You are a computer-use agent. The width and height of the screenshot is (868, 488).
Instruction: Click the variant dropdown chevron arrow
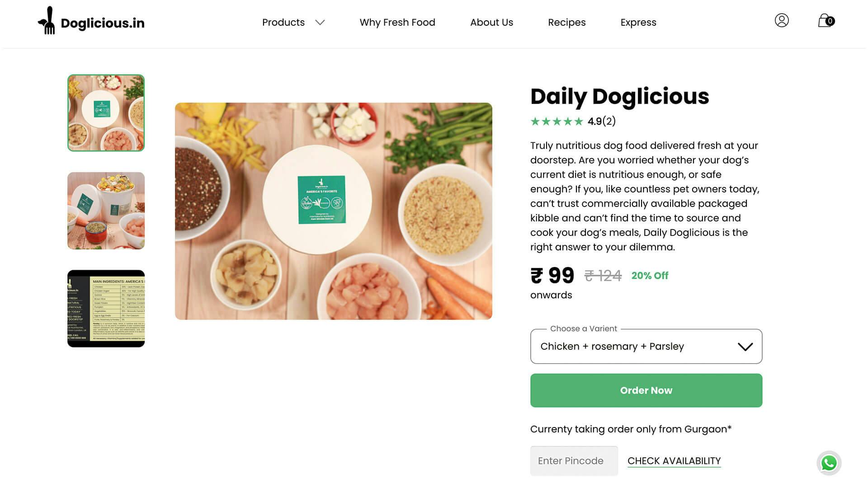[745, 347]
